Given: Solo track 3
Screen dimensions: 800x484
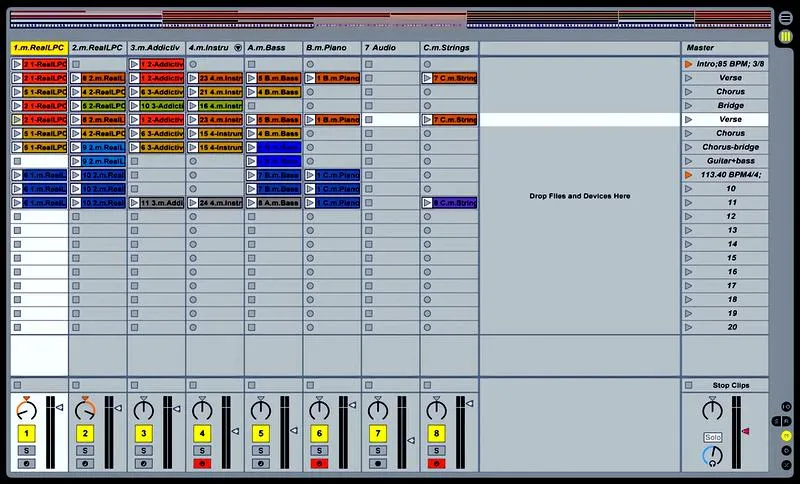Looking at the screenshot, I should (x=143, y=451).
